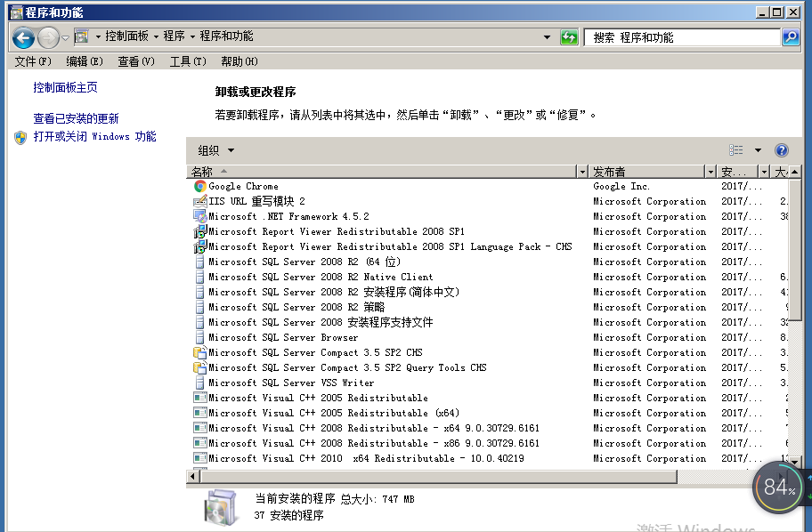Click Report Viewer Redistributable 2008 SP1 icon

pyautogui.click(x=200, y=231)
